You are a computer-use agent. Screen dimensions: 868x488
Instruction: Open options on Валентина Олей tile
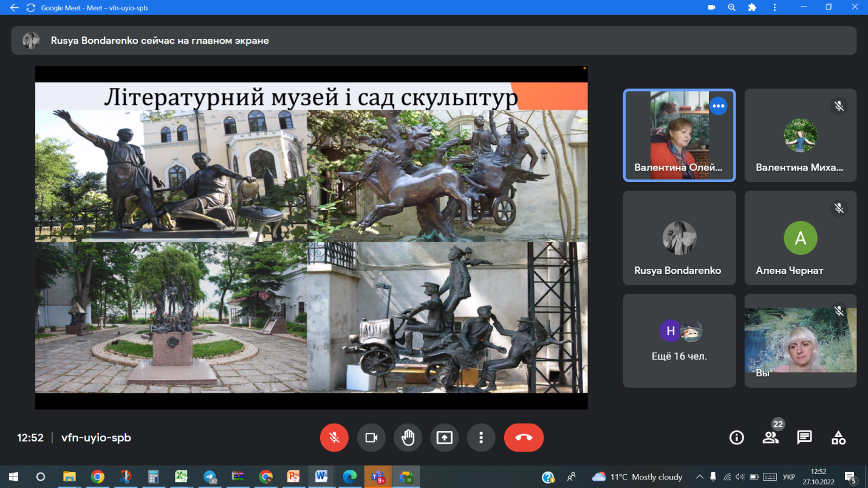[x=718, y=106]
